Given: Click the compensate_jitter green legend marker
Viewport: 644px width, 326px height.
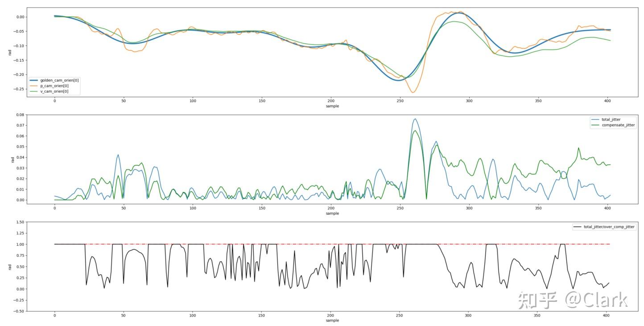Looking at the screenshot, I should pyautogui.click(x=595, y=125).
